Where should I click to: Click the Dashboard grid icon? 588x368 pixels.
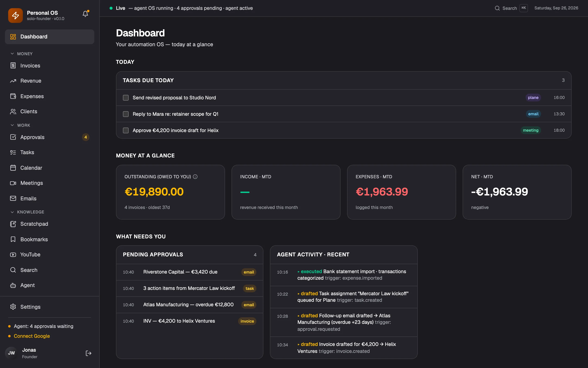coord(13,37)
